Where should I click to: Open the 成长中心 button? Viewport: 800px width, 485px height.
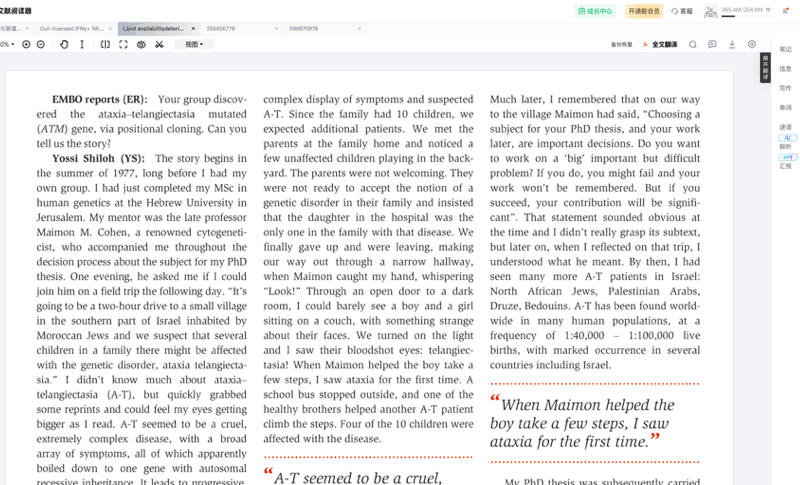tap(596, 11)
